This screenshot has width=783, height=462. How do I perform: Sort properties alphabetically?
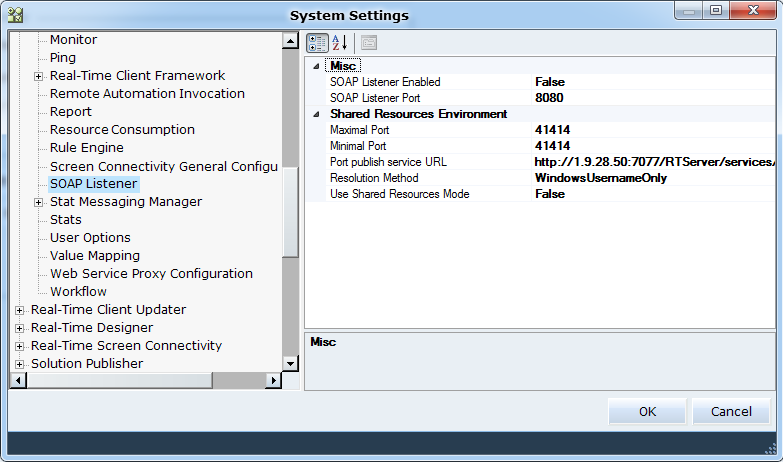[x=340, y=42]
